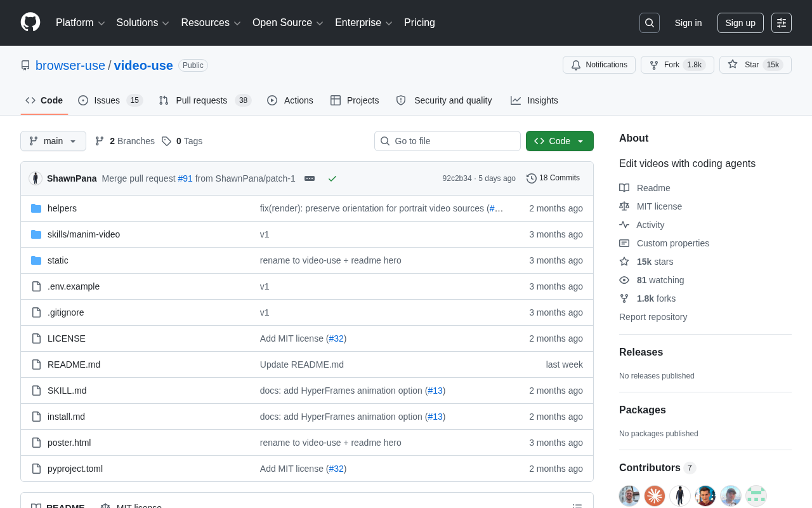Open the .gitignore file

[x=66, y=312]
